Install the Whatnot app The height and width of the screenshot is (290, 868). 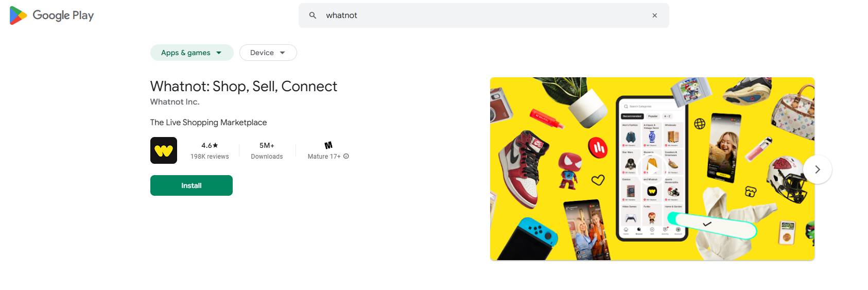point(192,185)
